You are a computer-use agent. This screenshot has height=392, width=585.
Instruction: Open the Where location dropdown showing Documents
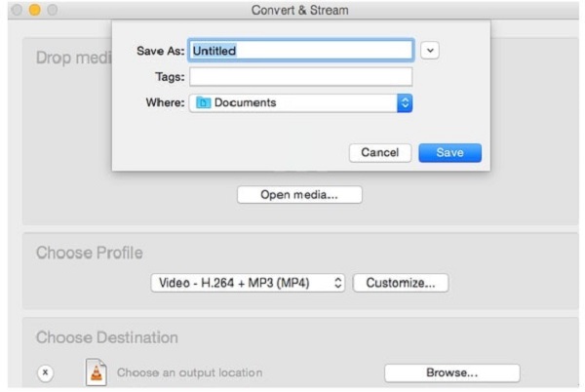click(x=300, y=103)
